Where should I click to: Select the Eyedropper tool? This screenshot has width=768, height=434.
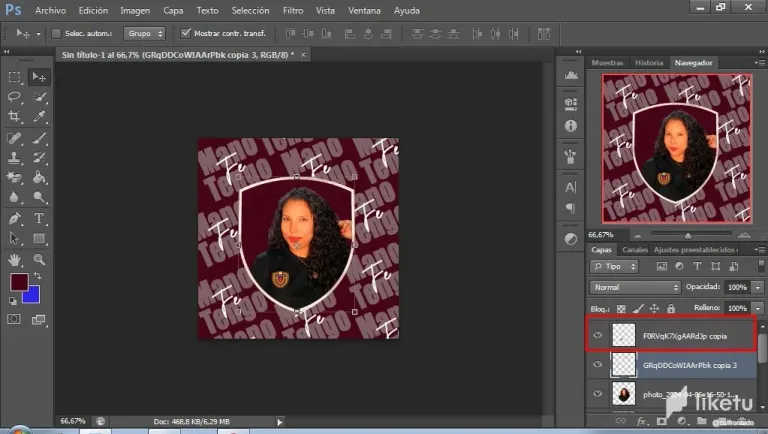39,116
